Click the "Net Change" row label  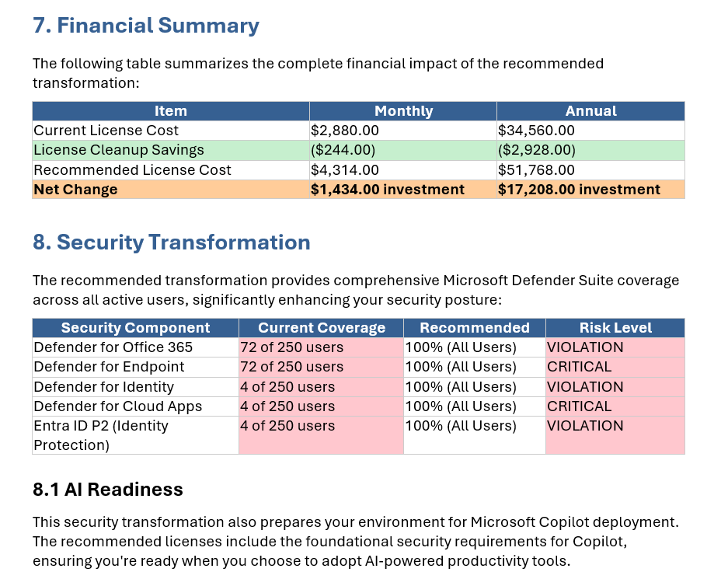click(x=66, y=189)
